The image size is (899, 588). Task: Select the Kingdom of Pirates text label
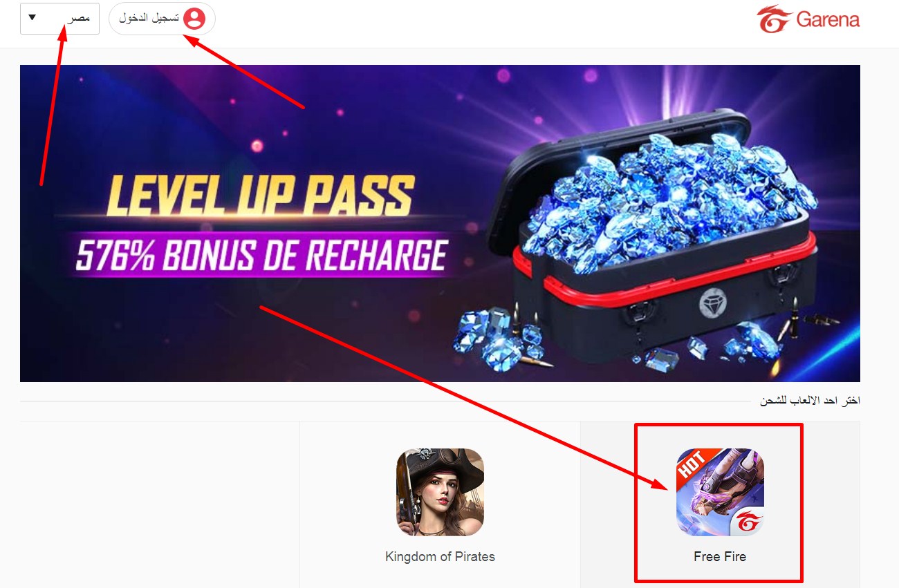click(x=440, y=556)
